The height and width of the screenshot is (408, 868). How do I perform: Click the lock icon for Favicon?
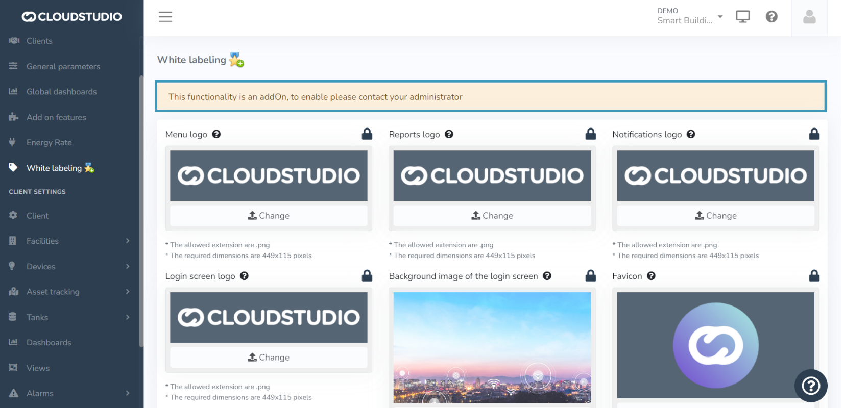pyautogui.click(x=814, y=276)
